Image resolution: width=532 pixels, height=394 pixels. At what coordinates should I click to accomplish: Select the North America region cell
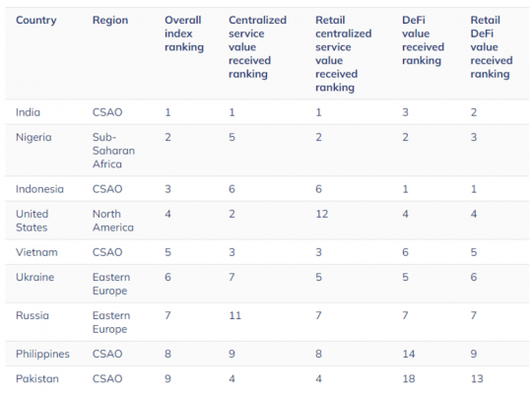coord(113,221)
